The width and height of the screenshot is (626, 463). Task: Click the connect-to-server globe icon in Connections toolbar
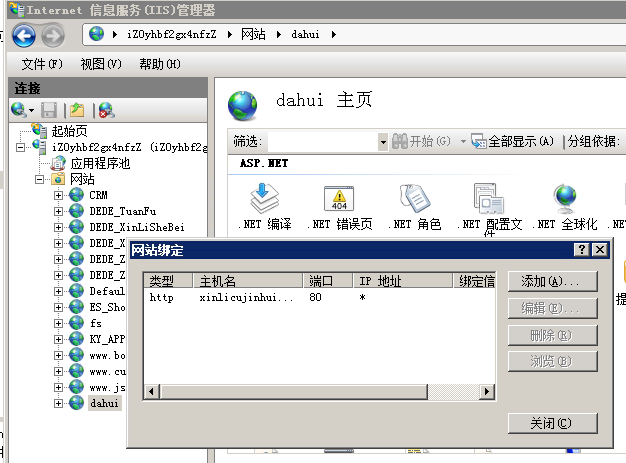[19, 110]
